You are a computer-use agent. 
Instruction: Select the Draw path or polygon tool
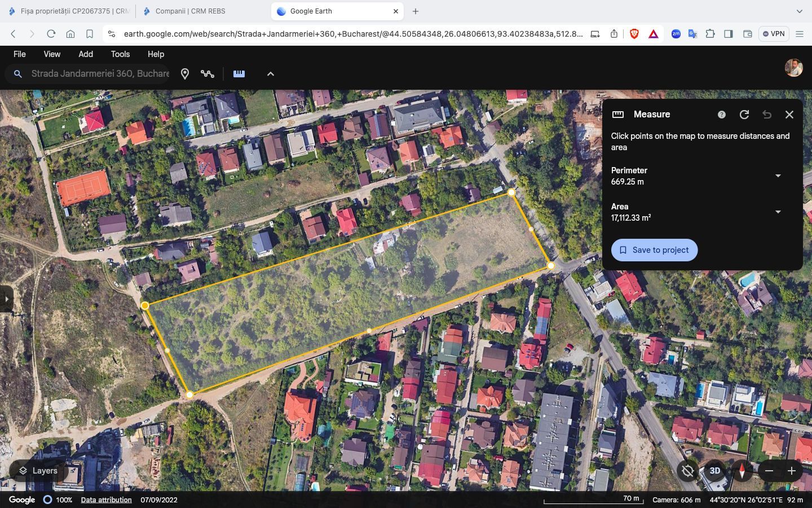click(208, 74)
